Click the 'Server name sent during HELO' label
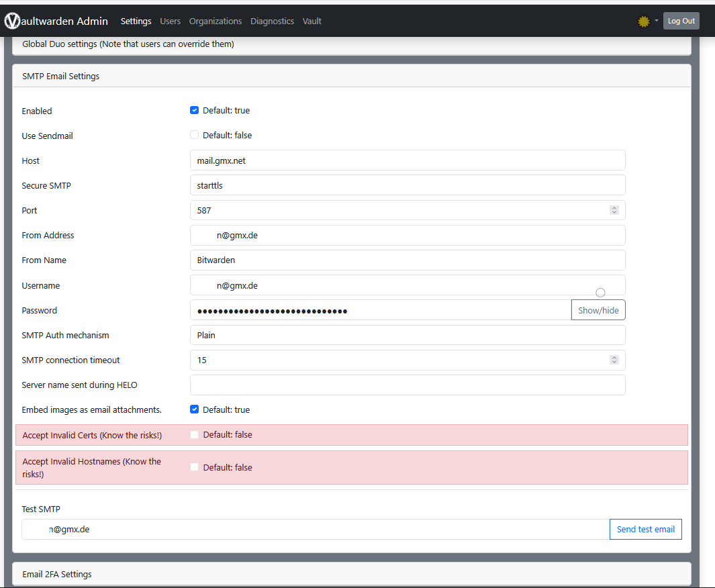Screen dimensions: 715x588 click(x=79, y=385)
